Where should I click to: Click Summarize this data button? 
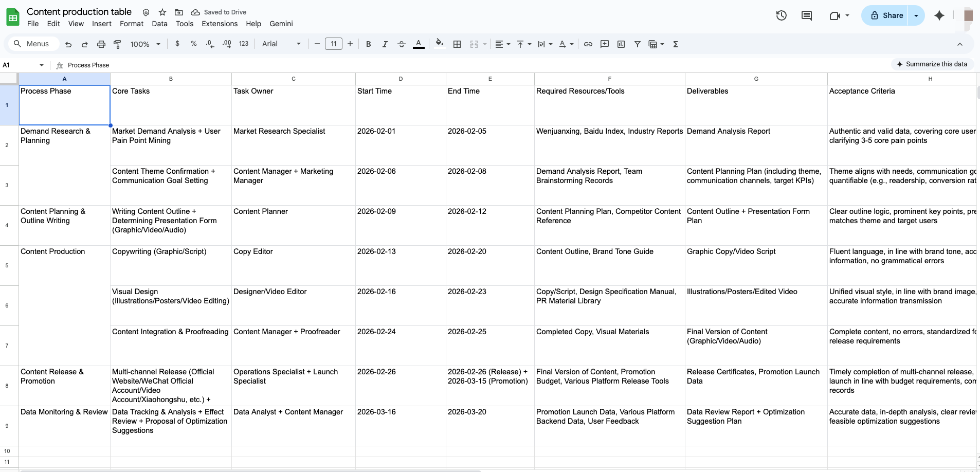pyautogui.click(x=932, y=64)
